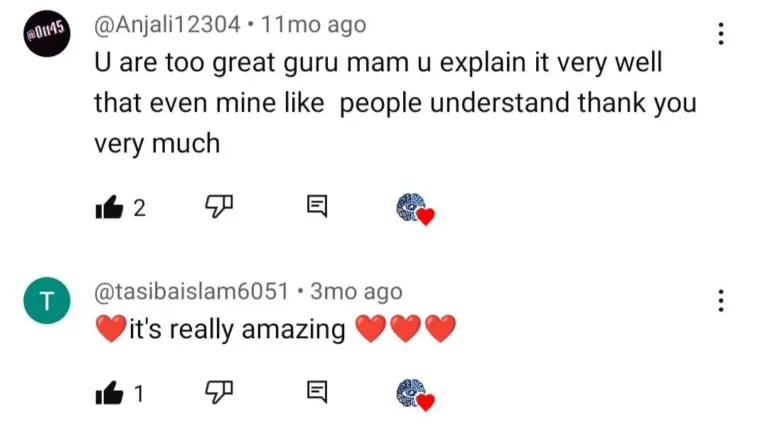Open the more options menu for Anjali12304's comment

[720, 34]
